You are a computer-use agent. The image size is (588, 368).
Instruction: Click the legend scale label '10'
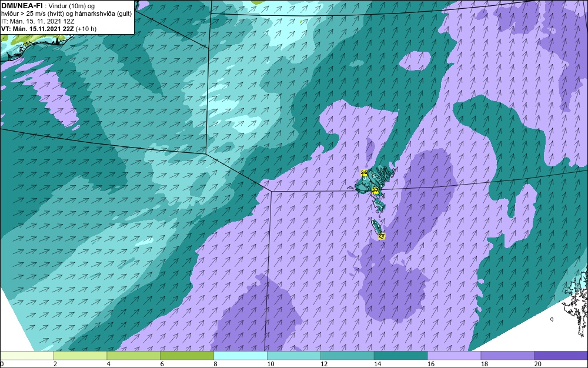[x=270, y=364]
